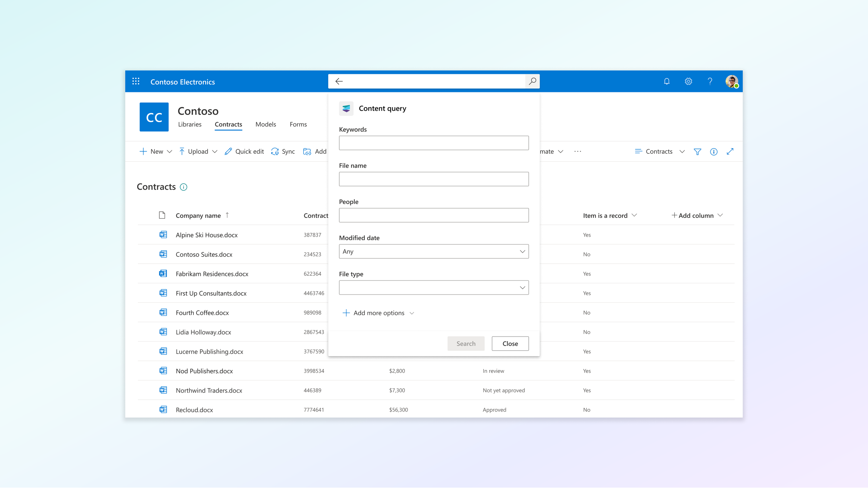This screenshot has height=488, width=868.
Task: Click Word icon for Nod Publishers
Action: 163,371
